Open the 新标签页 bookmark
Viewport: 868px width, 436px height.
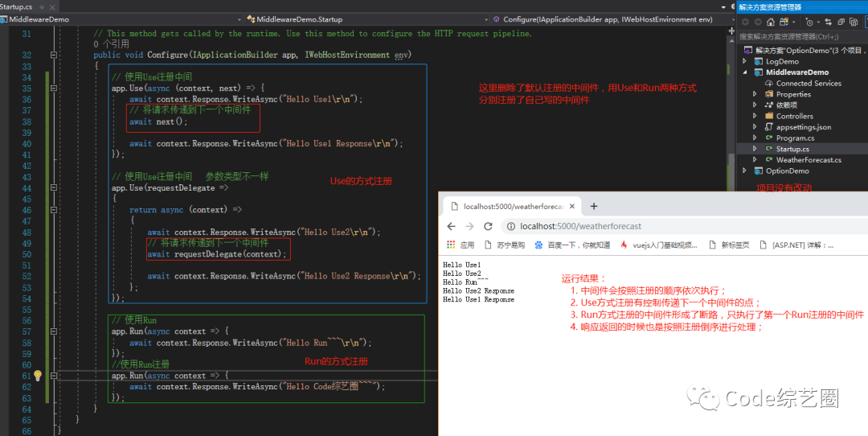[x=729, y=245]
